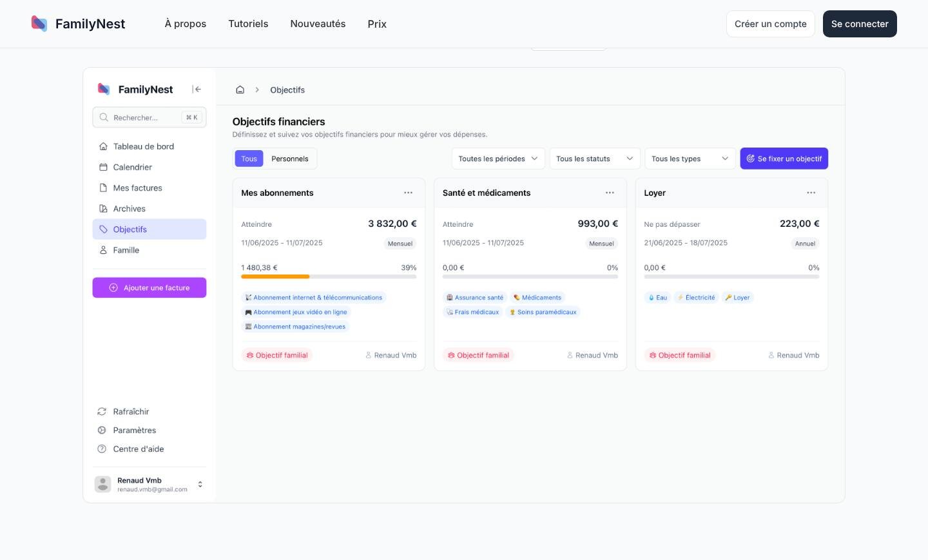Image resolution: width=928 pixels, height=560 pixels.
Task: Click the home breadcrumb icon
Action: [x=240, y=90]
